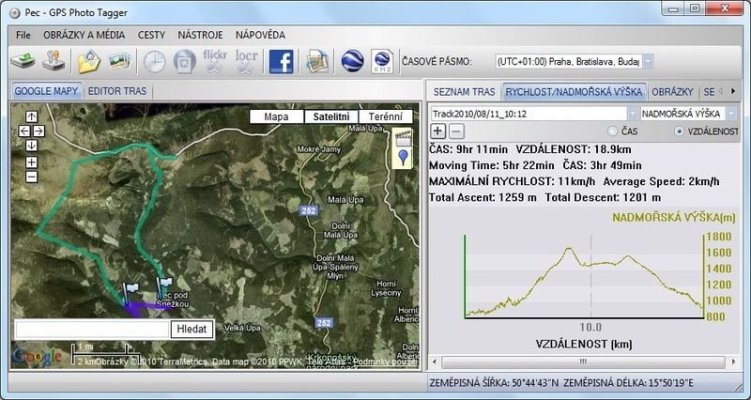Viewport: 751px width, 400px height.
Task: Click the open folder envelope icon
Action: [89, 62]
